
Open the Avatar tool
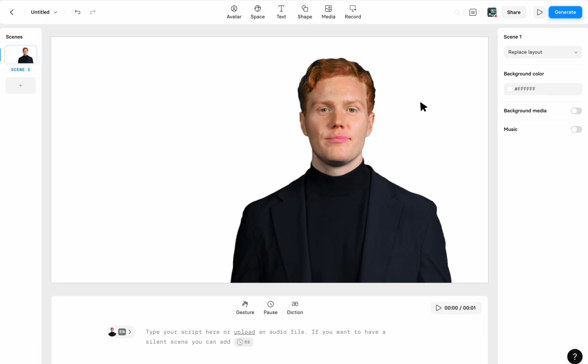tap(234, 12)
